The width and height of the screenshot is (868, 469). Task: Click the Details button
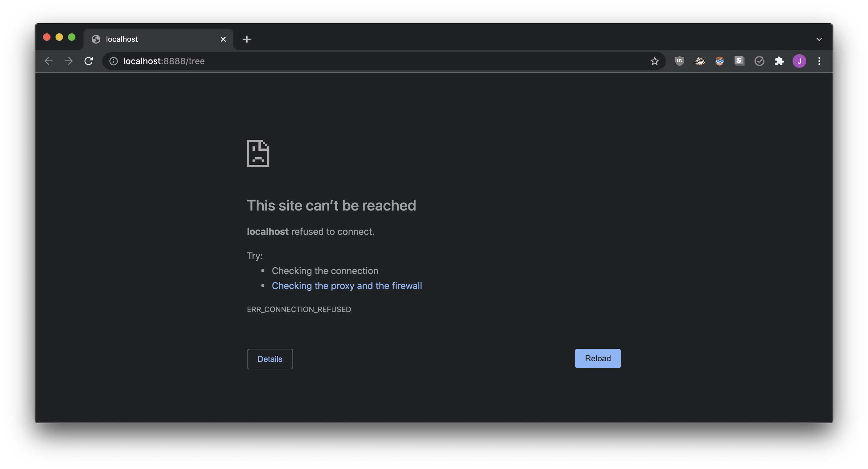(x=269, y=358)
